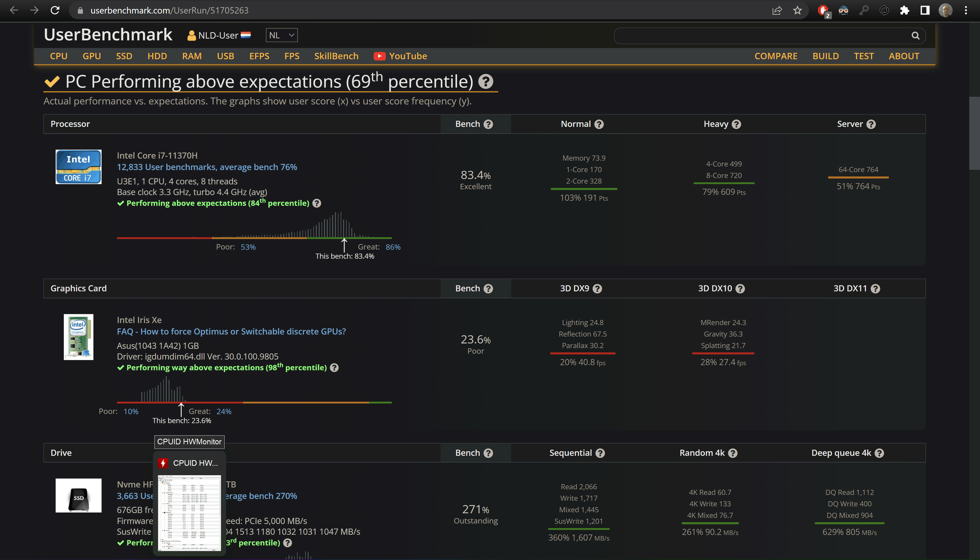Toggle the browser side panel icon

(x=925, y=10)
